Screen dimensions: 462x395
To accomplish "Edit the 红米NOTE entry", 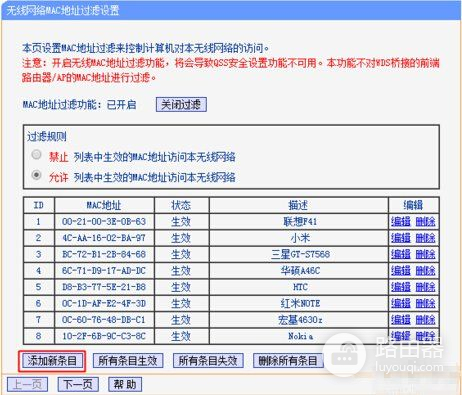I will pos(401,303).
